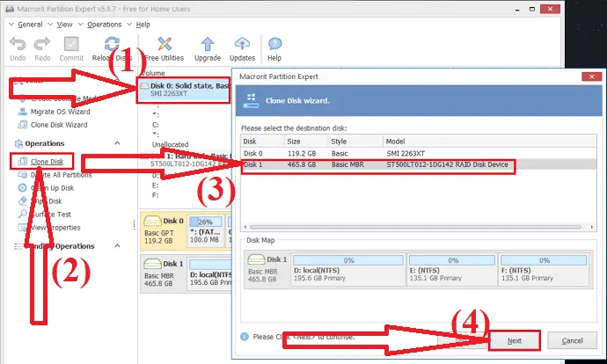Open the General menu
The width and height of the screenshot is (607, 364).
coord(30,25)
